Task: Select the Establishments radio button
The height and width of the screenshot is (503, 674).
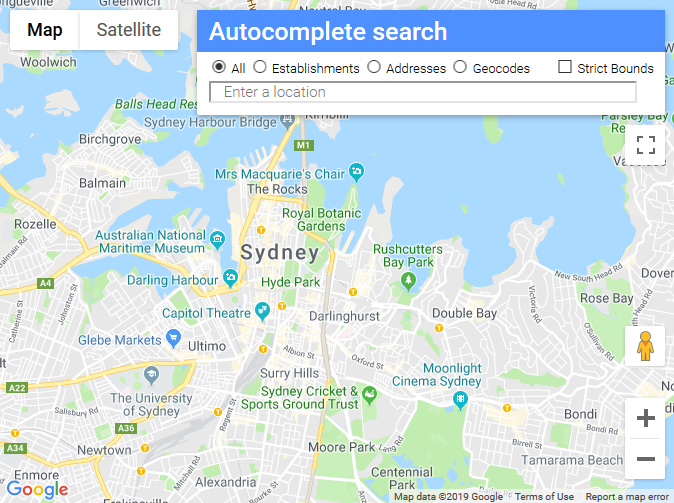Action: coord(260,67)
